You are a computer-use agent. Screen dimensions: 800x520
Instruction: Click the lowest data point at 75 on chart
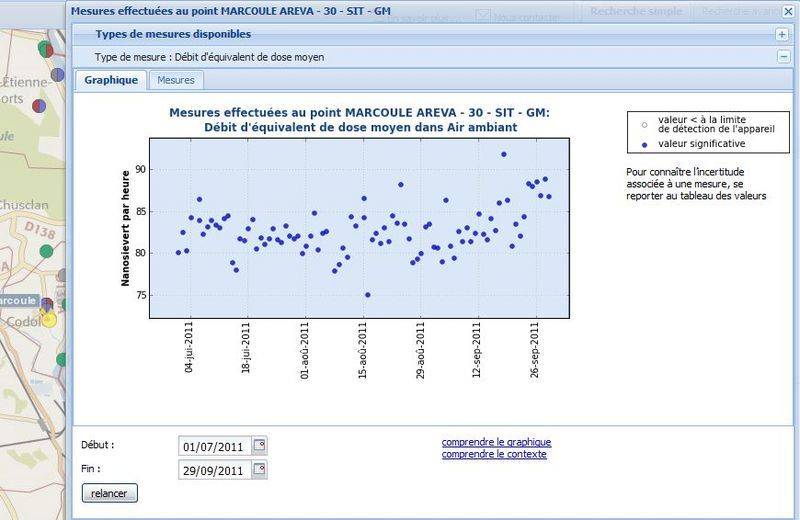368,295
